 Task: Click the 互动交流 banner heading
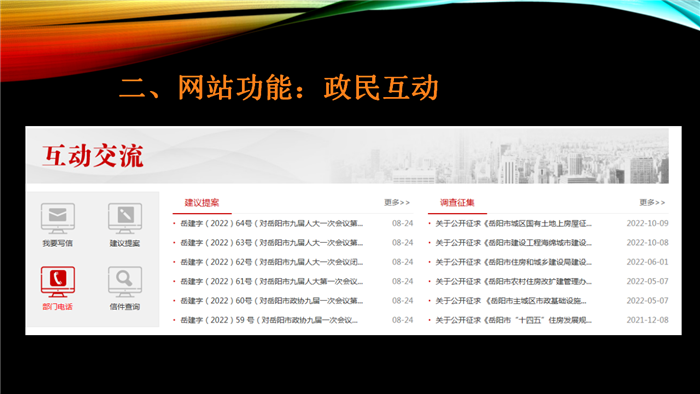pyautogui.click(x=93, y=156)
